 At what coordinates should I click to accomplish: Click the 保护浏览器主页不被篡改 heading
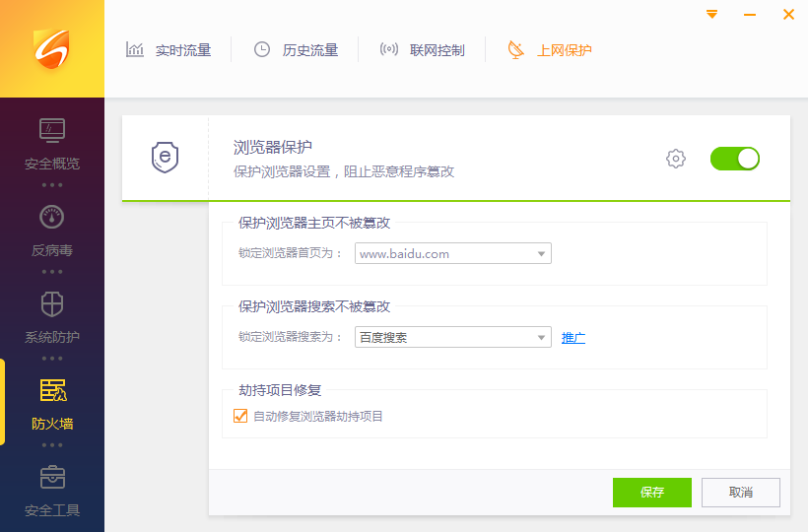pyautogui.click(x=314, y=223)
